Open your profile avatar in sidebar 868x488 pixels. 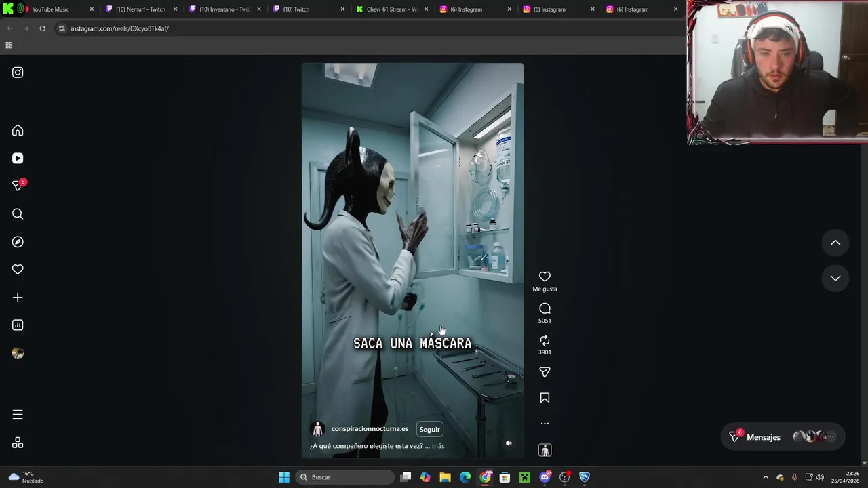point(18,353)
